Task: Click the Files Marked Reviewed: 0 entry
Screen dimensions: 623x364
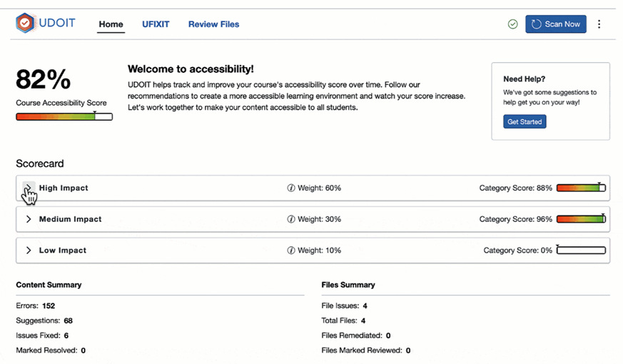Action: coord(366,350)
